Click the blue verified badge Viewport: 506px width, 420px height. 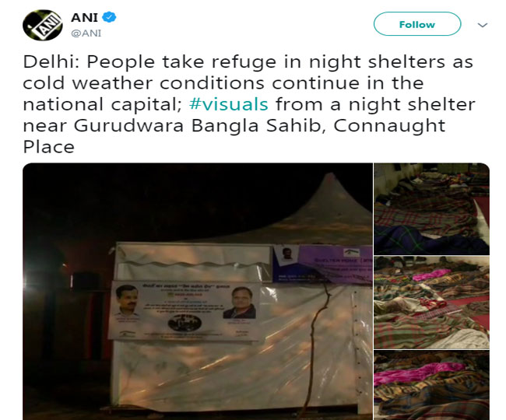[109, 17]
